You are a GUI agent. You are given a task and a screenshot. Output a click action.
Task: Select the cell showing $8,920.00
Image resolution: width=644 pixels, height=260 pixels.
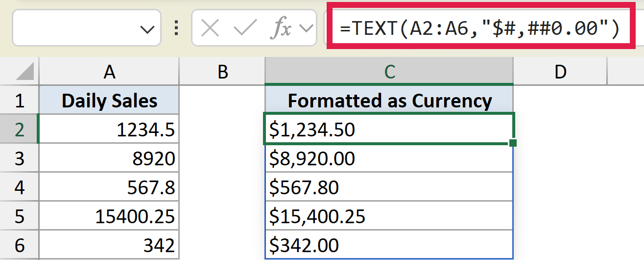pos(389,158)
